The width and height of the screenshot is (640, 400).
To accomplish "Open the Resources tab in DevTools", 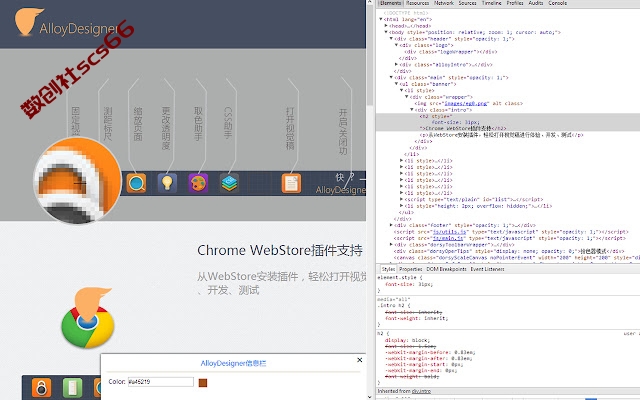I will click(418, 3).
